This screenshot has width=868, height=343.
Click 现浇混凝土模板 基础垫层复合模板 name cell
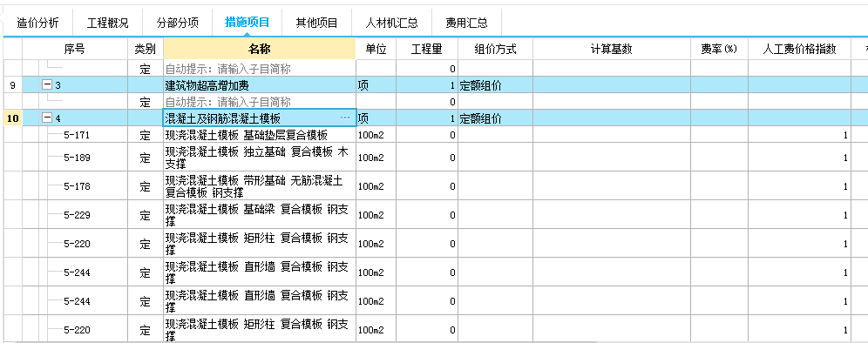[260, 135]
